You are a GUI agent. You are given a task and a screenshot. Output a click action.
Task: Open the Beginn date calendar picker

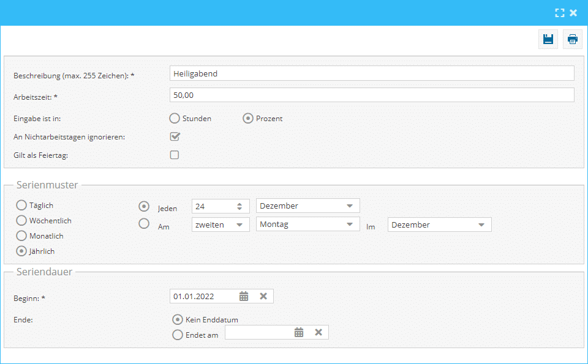pyautogui.click(x=244, y=296)
